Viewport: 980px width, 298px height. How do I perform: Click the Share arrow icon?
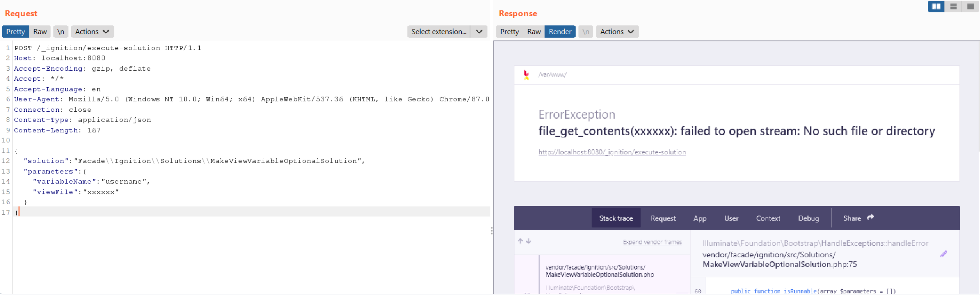[871, 217]
